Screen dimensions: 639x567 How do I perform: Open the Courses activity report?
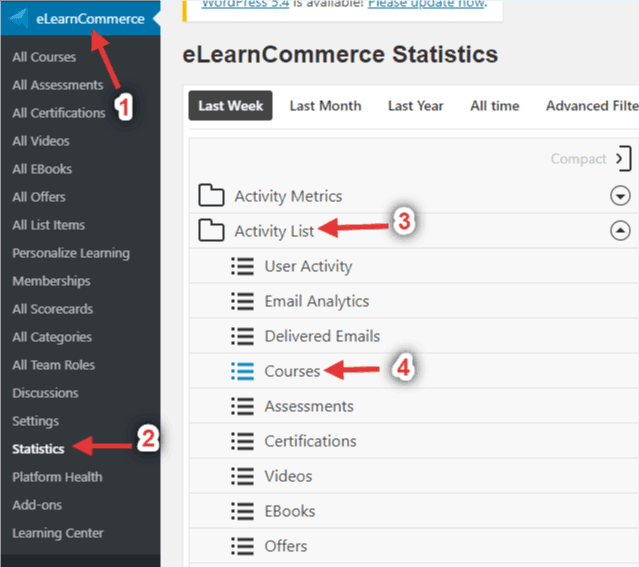[x=292, y=371]
